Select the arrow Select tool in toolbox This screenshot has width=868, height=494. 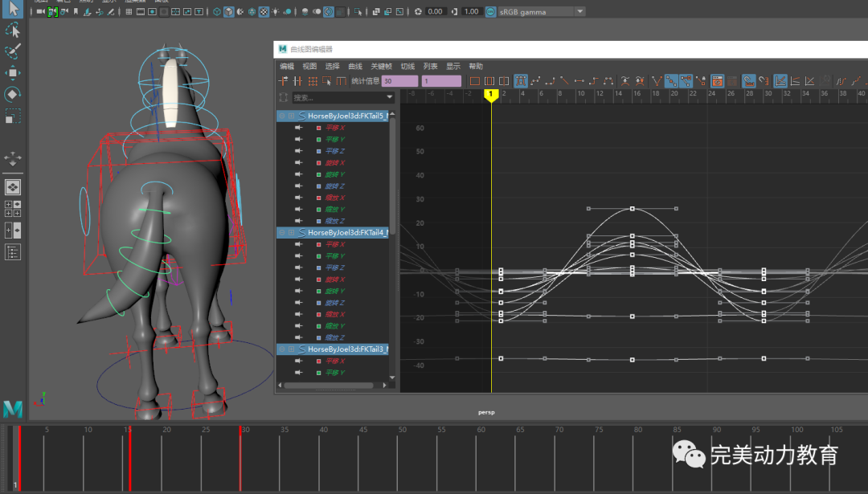pos(13,10)
